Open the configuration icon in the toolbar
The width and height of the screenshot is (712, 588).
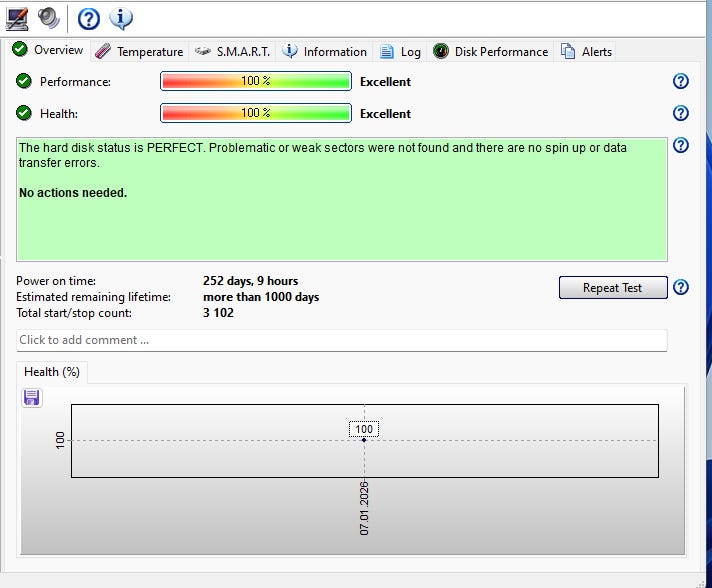coord(17,19)
